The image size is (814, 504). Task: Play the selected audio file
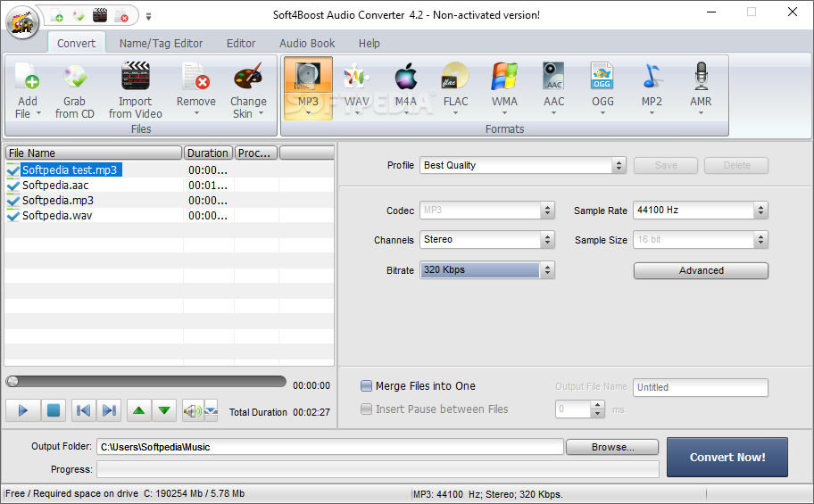(x=23, y=410)
